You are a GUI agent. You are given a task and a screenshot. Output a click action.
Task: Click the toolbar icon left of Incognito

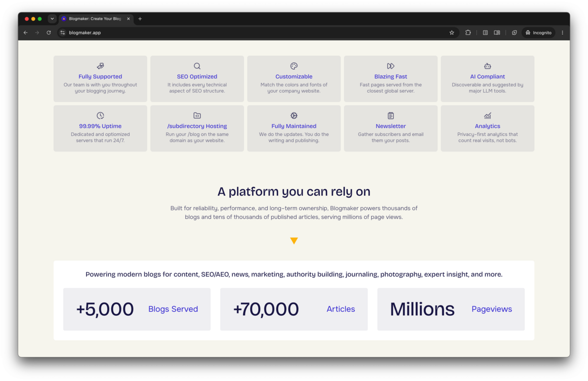[514, 33]
